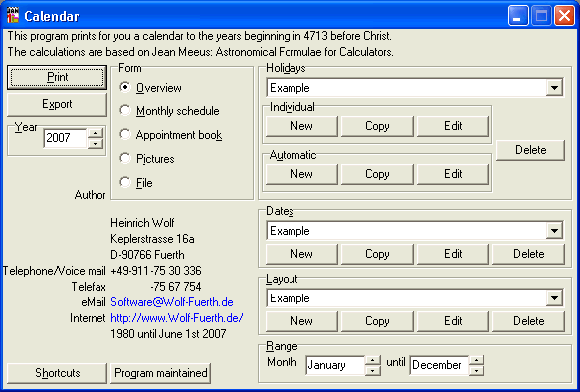The width and height of the screenshot is (580, 392).
Task: Click the Heinrich Wolf author name
Action: (x=142, y=223)
